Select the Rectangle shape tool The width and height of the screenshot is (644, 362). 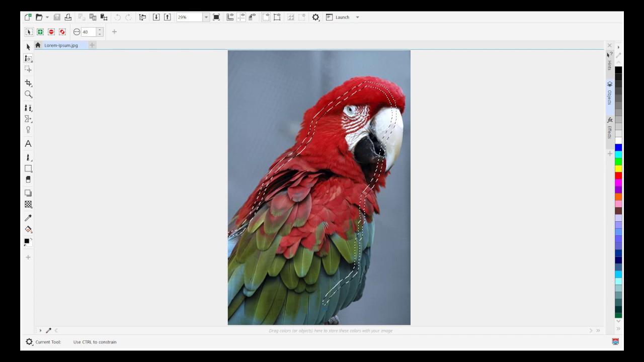(x=28, y=168)
